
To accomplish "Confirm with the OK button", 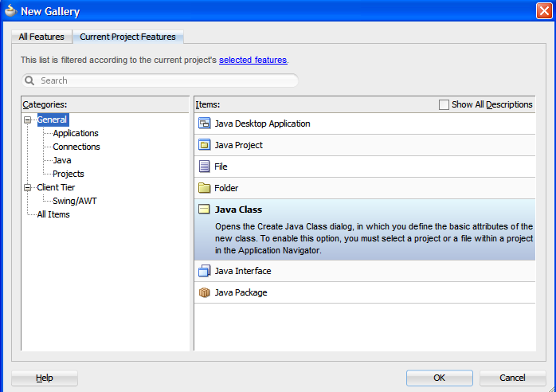I will pyautogui.click(x=440, y=378).
